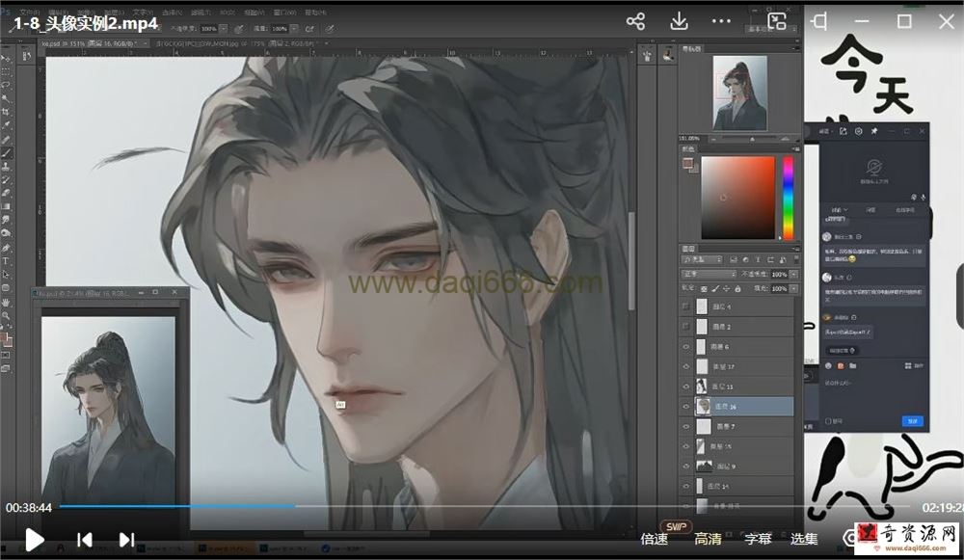Expand 讨论 dropdown in chat window
This screenshot has width=964, height=560.
point(840,209)
